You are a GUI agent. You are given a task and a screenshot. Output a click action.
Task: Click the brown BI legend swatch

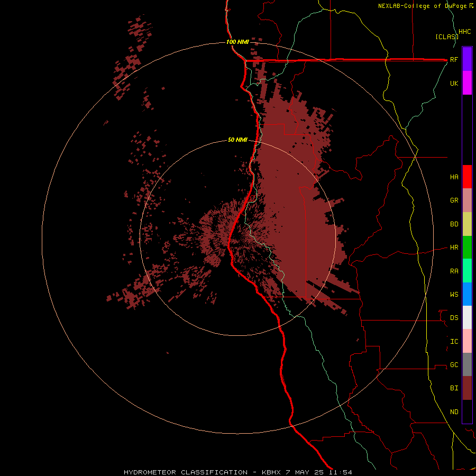point(467,388)
